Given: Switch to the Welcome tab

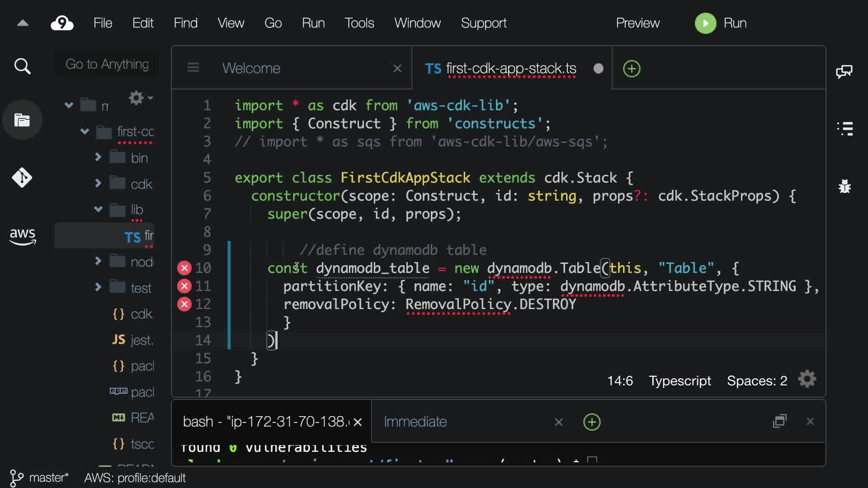Looking at the screenshot, I should tap(251, 68).
